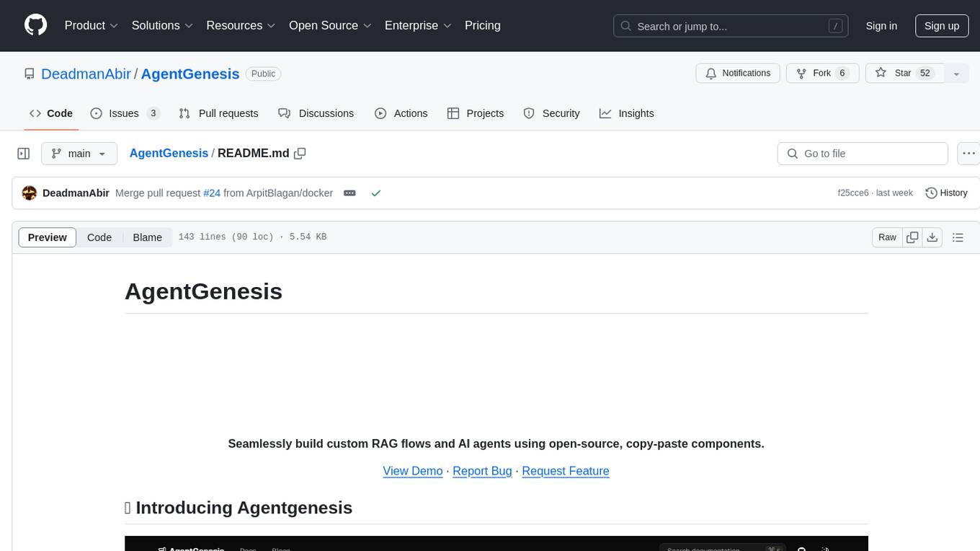Switch to the Projects tab
Screen dimensions: 980x551
pos(476,113)
